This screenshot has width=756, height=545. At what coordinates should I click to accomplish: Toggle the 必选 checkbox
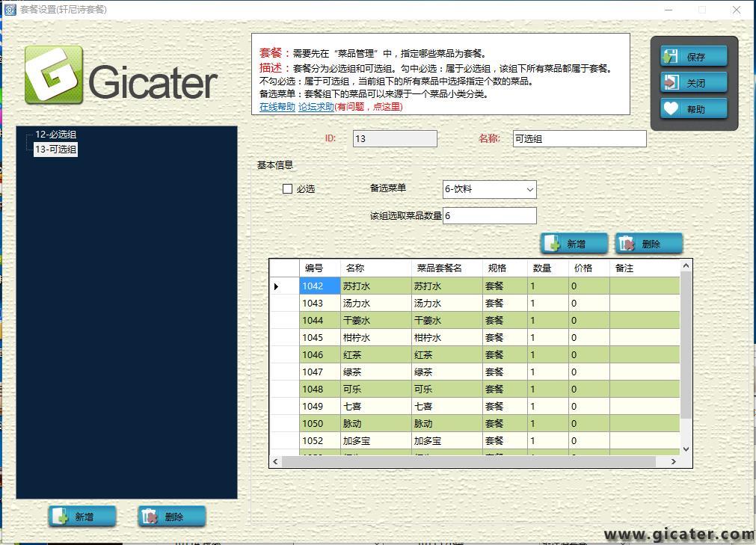point(287,189)
